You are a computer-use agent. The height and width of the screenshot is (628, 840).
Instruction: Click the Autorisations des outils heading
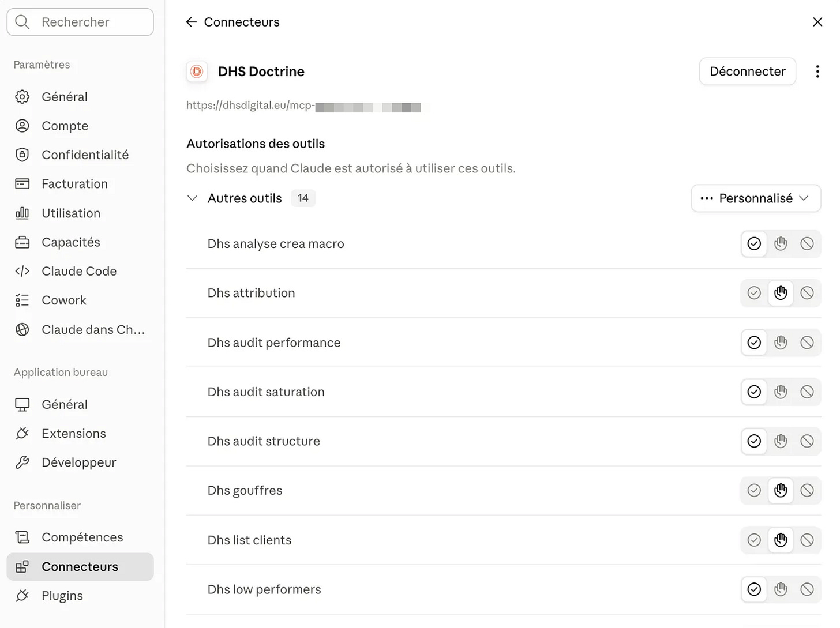(256, 144)
